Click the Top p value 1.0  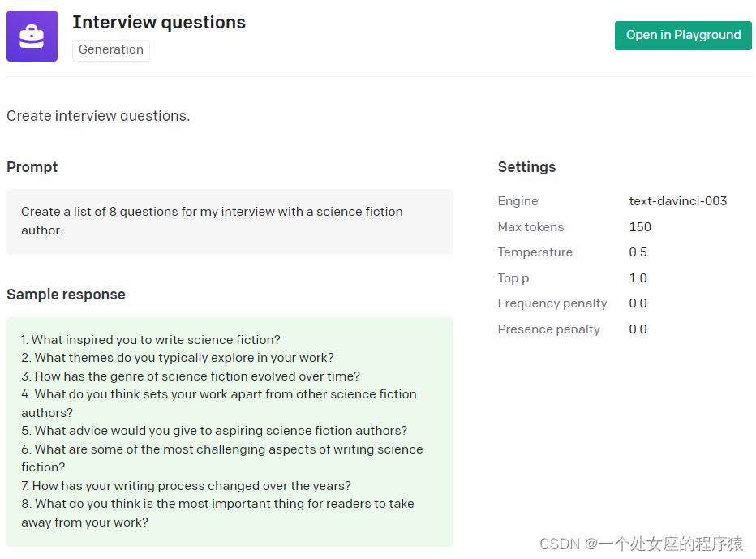pos(638,278)
